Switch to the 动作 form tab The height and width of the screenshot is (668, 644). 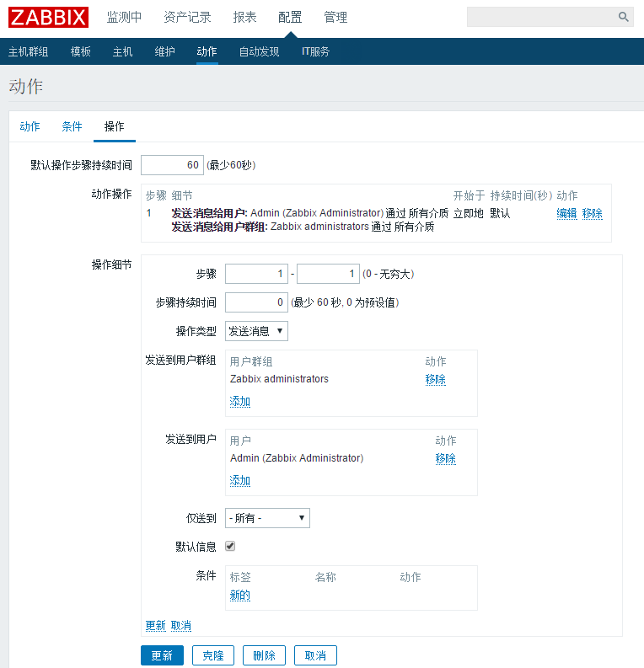tap(30, 126)
